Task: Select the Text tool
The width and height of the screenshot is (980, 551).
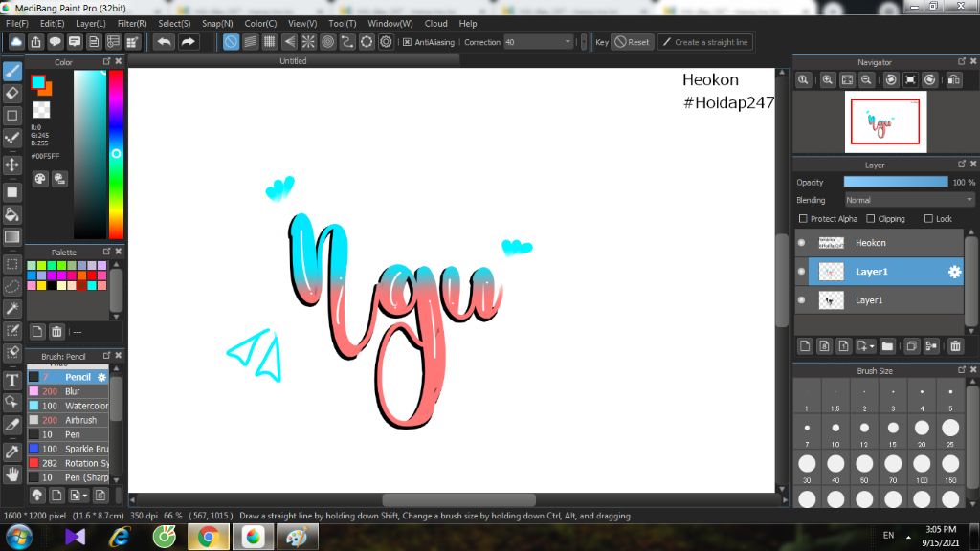Action: tap(11, 380)
